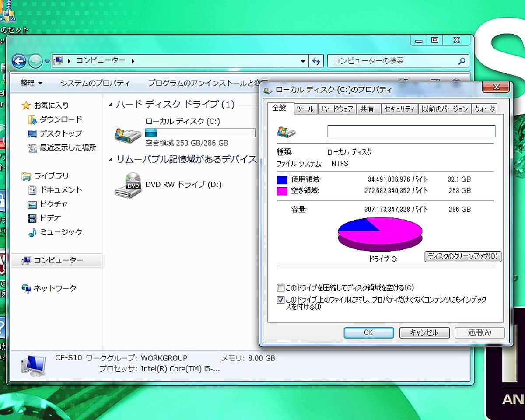Click the drive icon in properties dialog
This screenshot has width=525, height=420.
(x=286, y=132)
